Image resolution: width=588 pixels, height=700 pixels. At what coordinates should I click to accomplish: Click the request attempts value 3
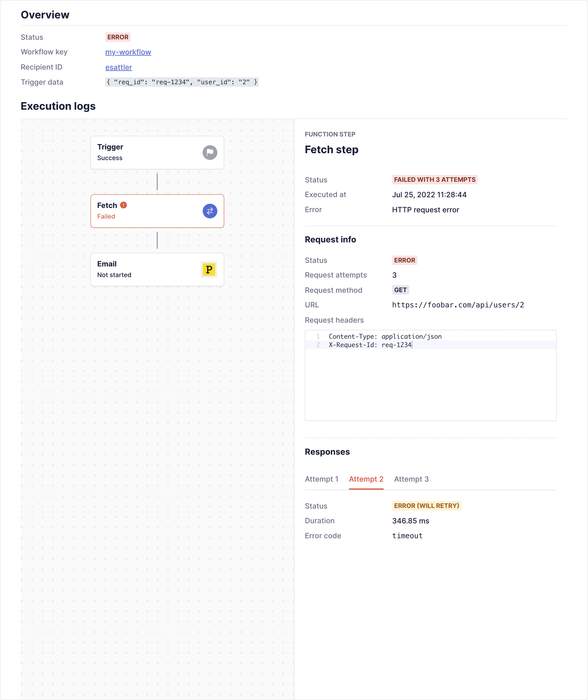(394, 275)
